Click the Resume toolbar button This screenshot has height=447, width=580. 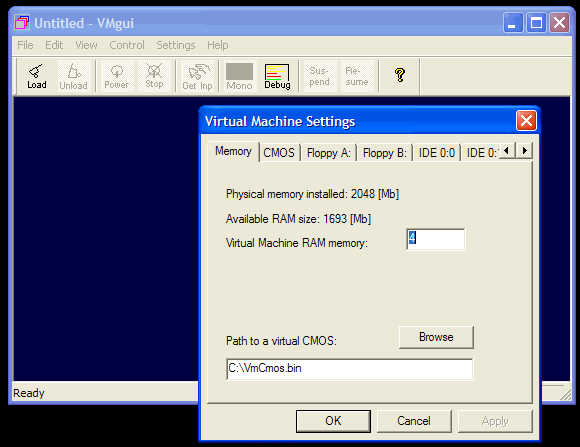pyautogui.click(x=357, y=76)
